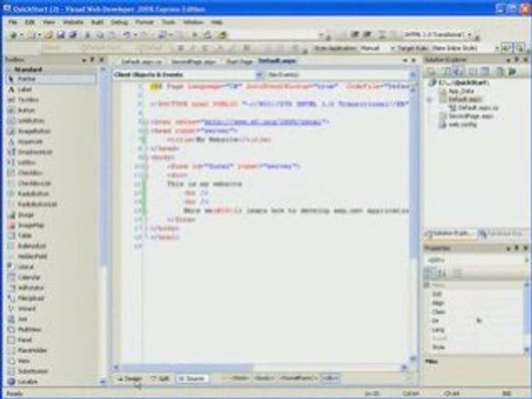Click the Undo toolbar icon
The image size is (532, 399).
[x=127, y=34]
